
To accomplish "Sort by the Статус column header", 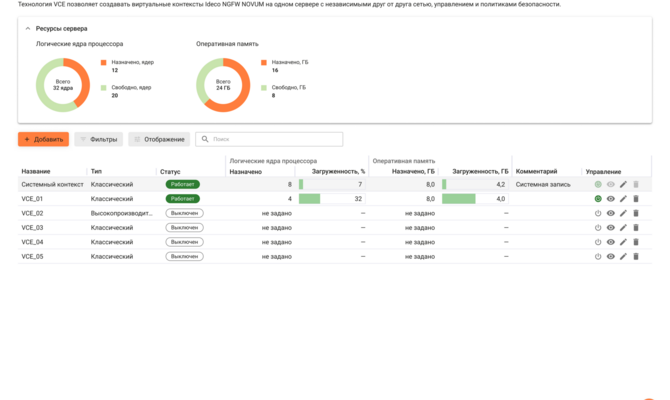I will click(170, 171).
